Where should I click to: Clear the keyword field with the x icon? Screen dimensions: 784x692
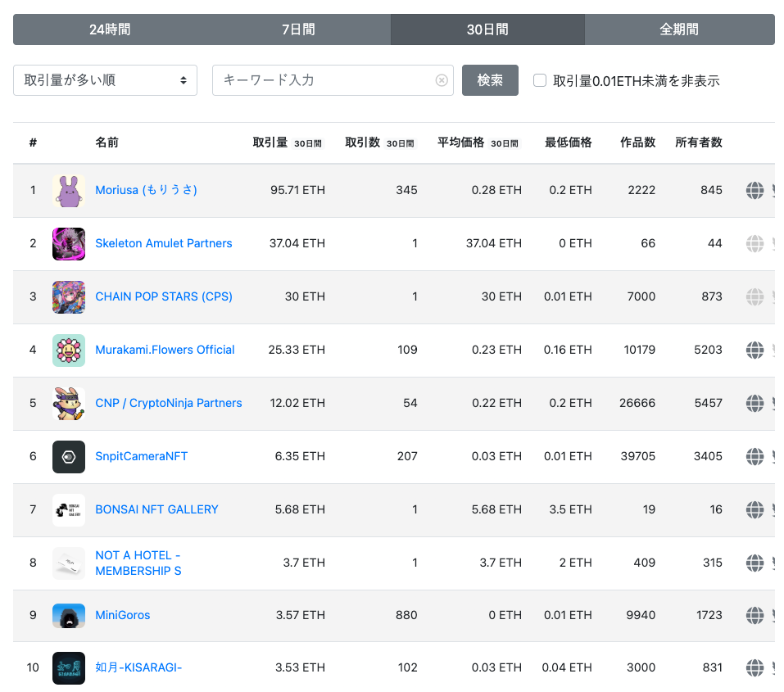441,80
